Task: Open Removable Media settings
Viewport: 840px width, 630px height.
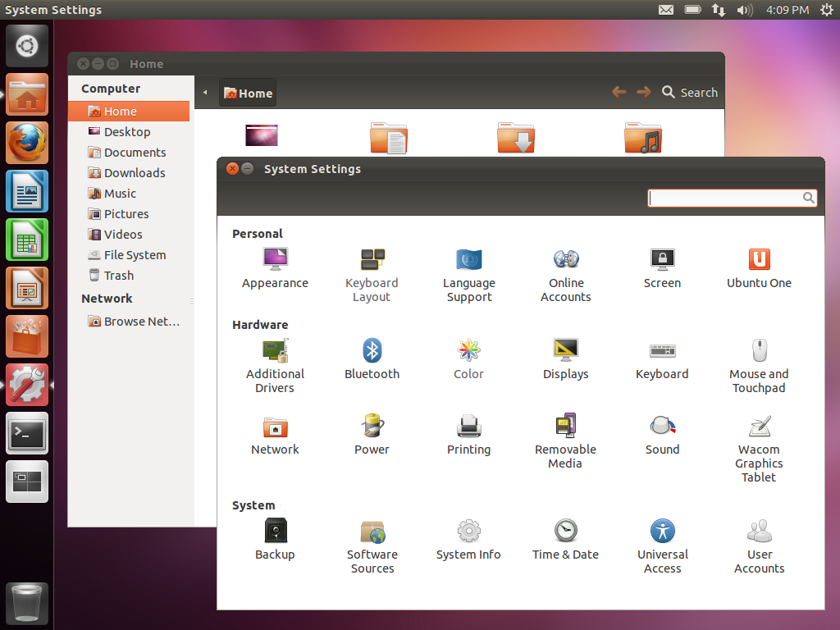Action: click(x=566, y=442)
